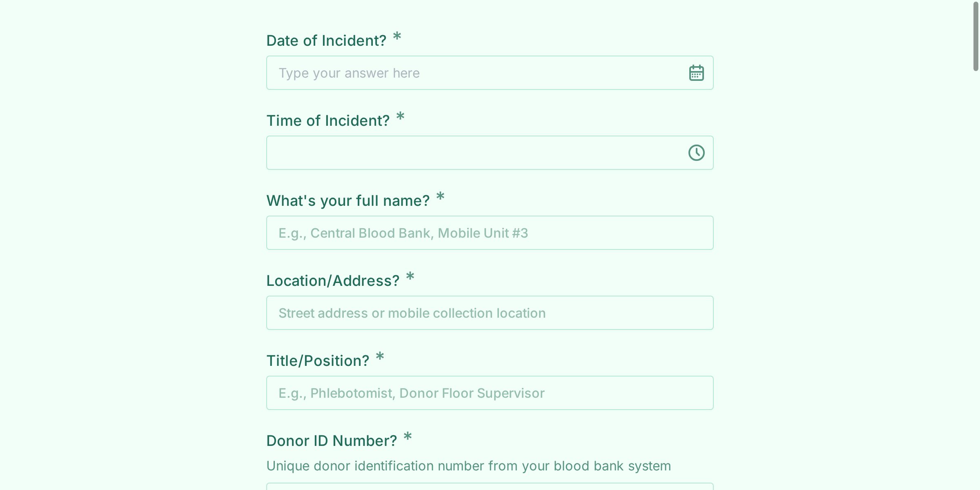
Task: Click the Donor ID helper description text
Action: 468,466
